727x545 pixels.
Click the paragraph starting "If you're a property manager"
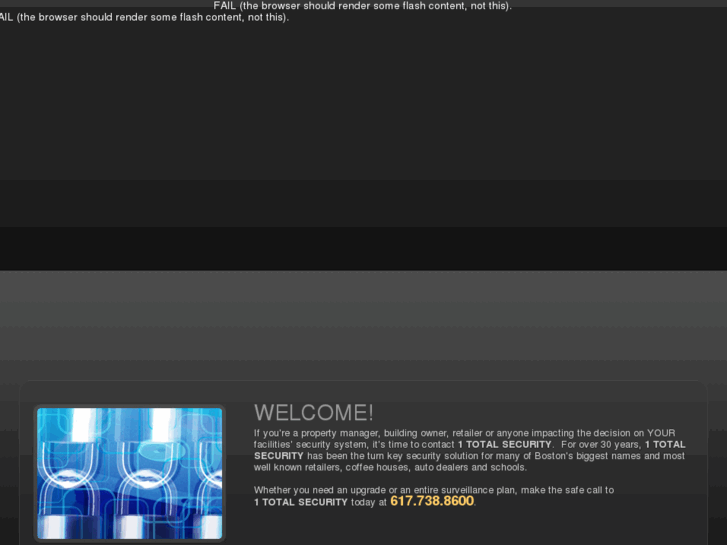[469, 450]
